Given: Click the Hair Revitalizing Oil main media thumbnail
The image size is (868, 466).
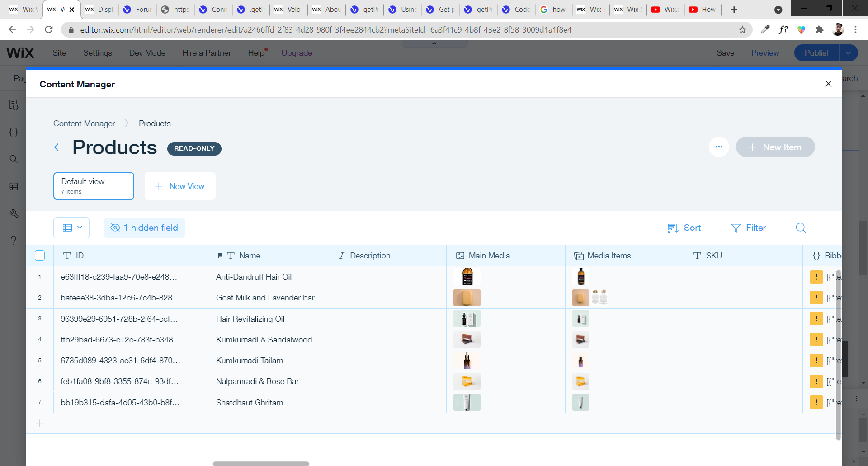Looking at the screenshot, I should (x=467, y=319).
